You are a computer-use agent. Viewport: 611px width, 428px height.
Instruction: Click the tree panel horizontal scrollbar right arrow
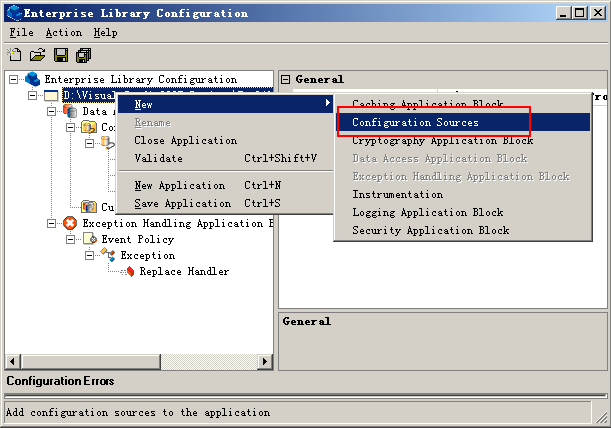pos(266,361)
